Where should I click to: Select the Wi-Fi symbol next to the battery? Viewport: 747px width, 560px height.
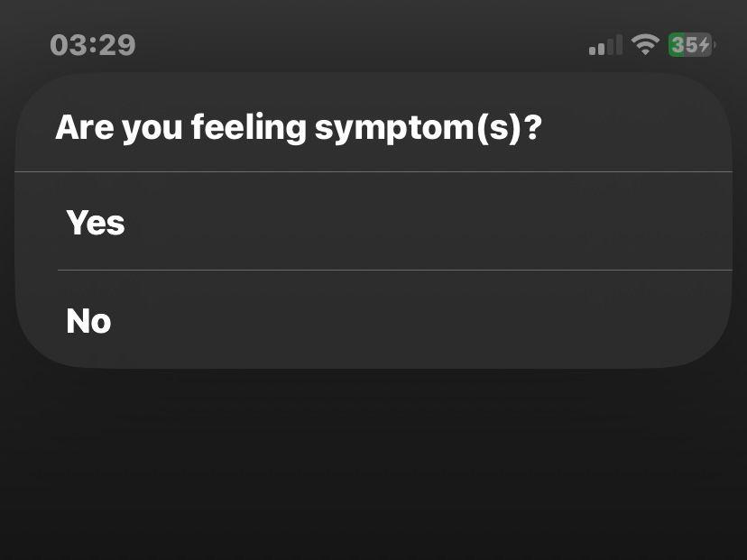tap(644, 43)
